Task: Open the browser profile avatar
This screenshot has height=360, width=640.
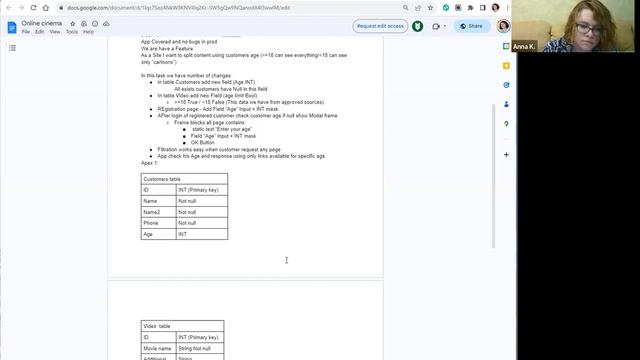Action: click(x=495, y=8)
